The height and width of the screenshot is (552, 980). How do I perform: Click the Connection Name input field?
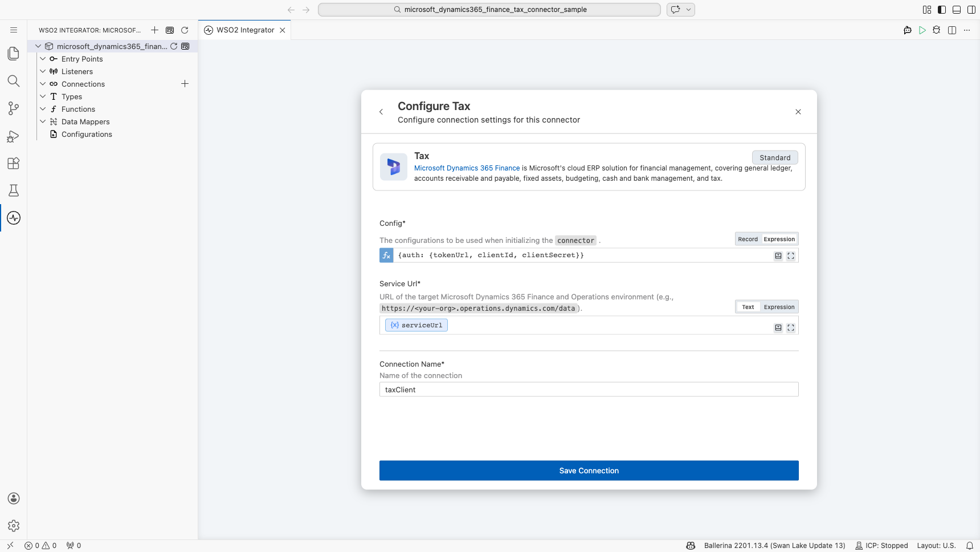click(x=589, y=389)
